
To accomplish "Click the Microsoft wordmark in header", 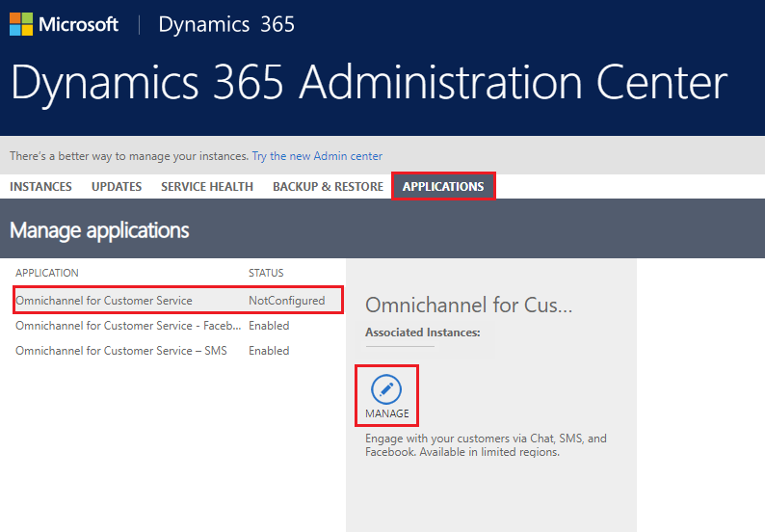I will pos(78,24).
